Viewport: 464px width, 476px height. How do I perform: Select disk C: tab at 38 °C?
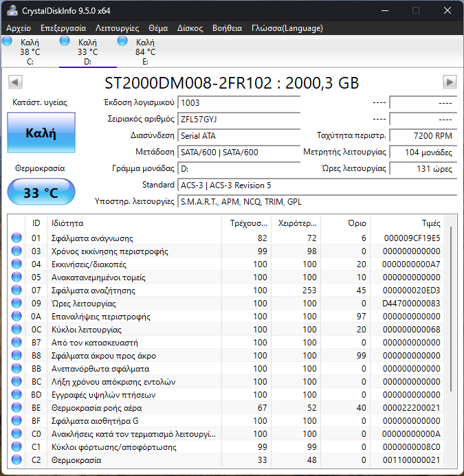[x=30, y=52]
